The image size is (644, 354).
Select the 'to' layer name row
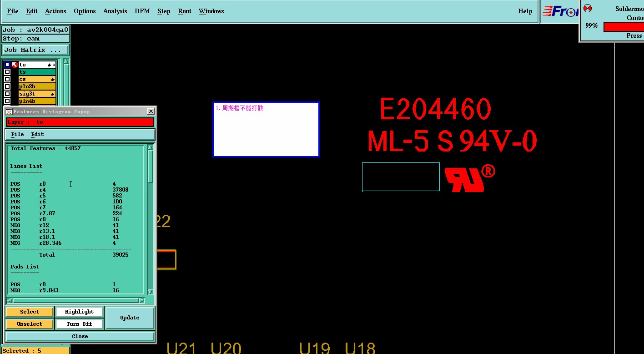pos(37,65)
